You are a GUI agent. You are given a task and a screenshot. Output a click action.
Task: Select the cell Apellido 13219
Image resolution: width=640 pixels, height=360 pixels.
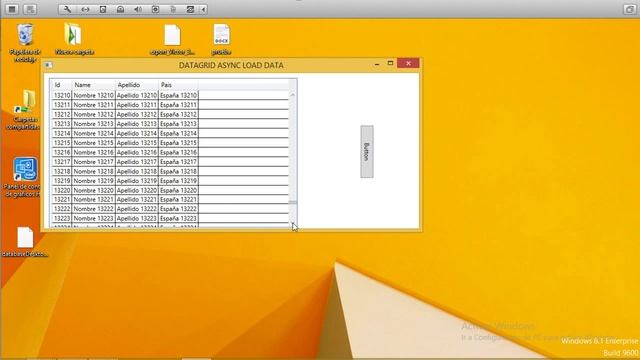[x=137, y=181]
